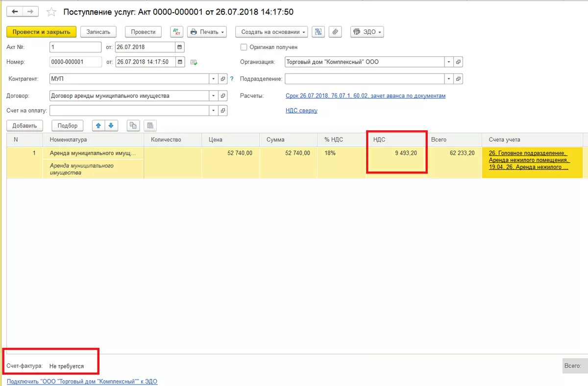Move row up with arrow icon
The width and height of the screenshot is (588, 386).
coord(99,125)
